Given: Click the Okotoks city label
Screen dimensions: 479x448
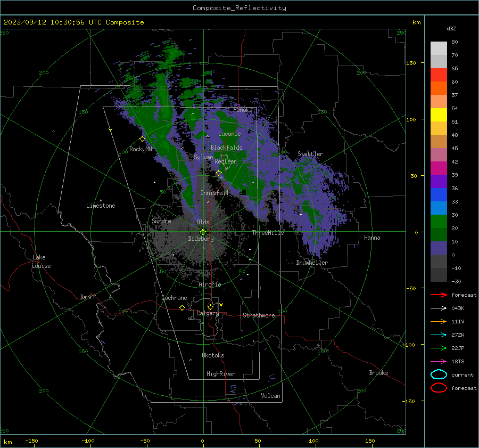Looking at the screenshot, I should point(213,355).
